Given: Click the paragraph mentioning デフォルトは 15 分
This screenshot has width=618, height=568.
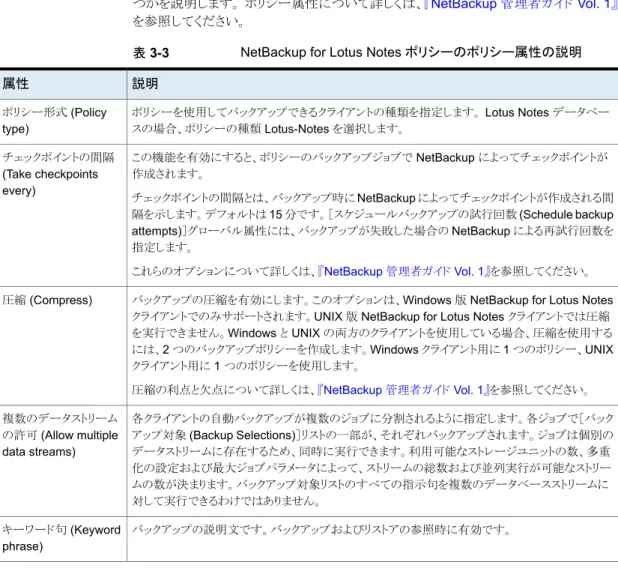Looking at the screenshot, I should 372,222.
